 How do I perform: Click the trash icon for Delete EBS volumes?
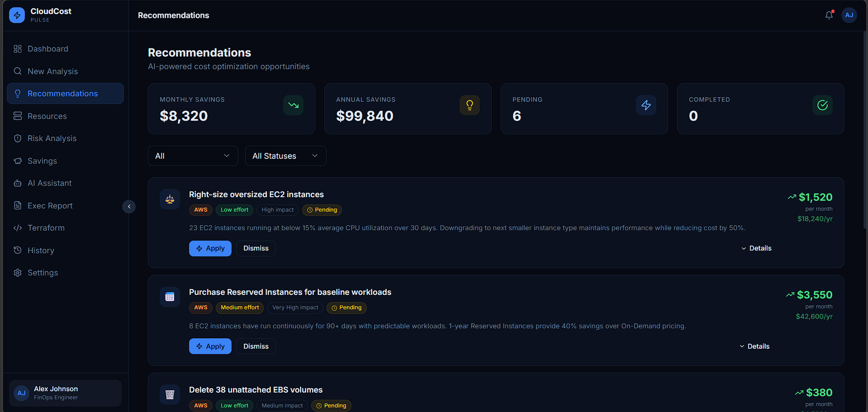pos(170,394)
